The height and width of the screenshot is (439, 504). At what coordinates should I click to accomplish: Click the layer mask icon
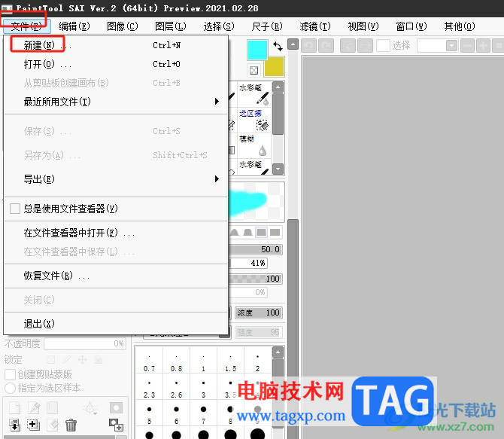[x=116, y=408]
